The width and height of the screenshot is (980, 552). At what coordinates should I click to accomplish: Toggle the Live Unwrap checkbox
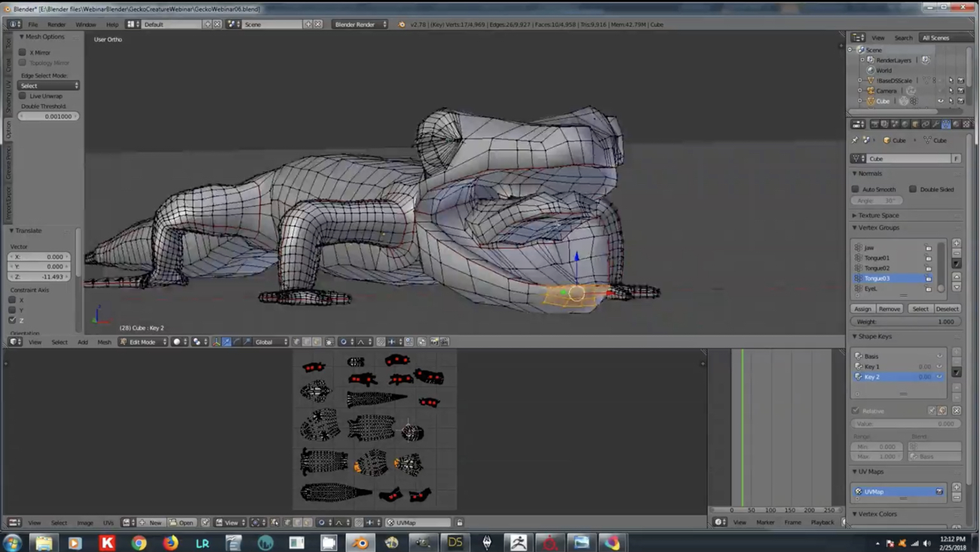coord(23,96)
